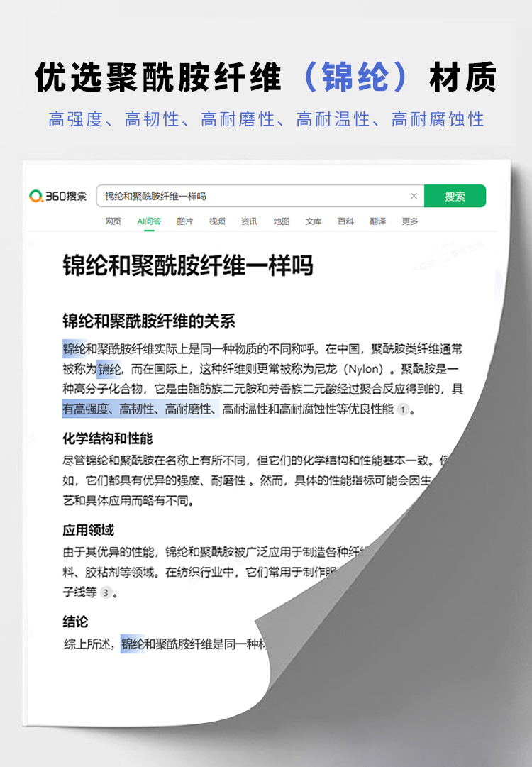
Task: Open the 文库 tab
Action: [314, 221]
